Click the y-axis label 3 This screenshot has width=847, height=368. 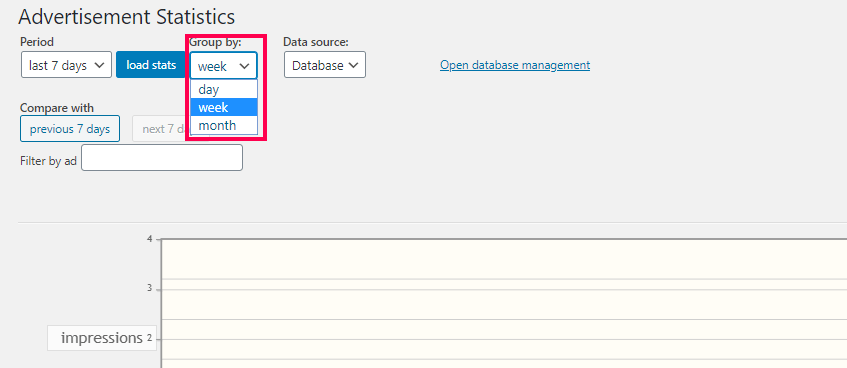[149, 288]
